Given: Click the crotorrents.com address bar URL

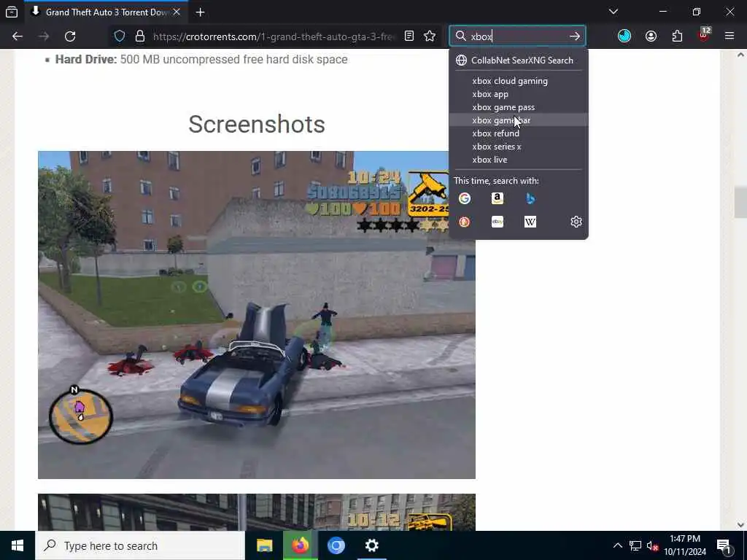Looking at the screenshot, I should pyautogui.click(x=274, y=36).
